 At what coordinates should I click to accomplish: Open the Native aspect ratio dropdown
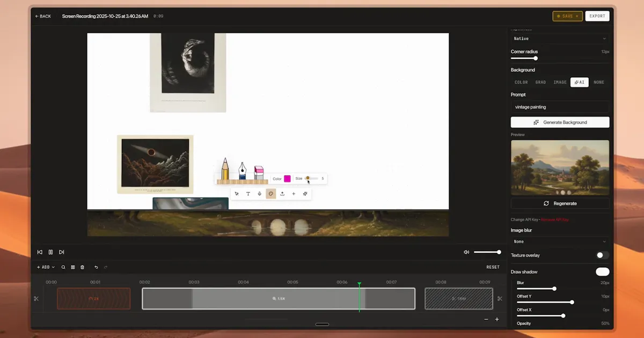point(560,39)
